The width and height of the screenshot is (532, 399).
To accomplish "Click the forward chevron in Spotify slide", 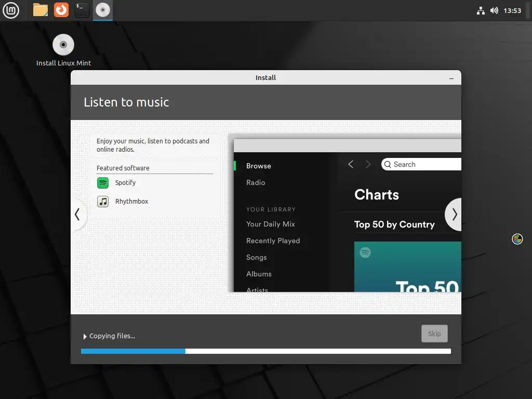I will tap(368, 164).
